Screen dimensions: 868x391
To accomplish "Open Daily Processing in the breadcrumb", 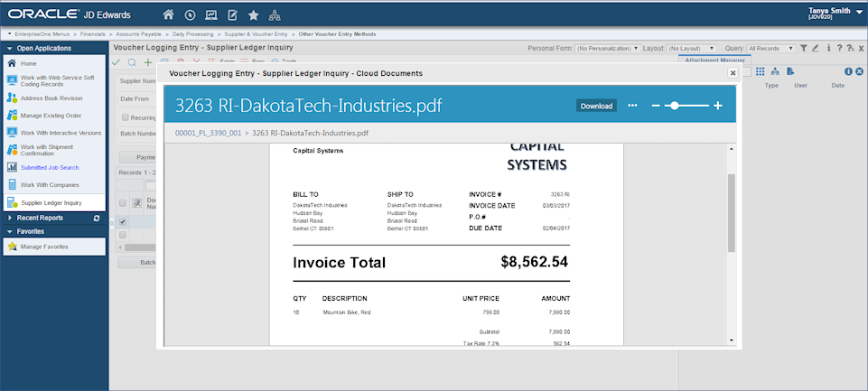I will tap(192, 34).
